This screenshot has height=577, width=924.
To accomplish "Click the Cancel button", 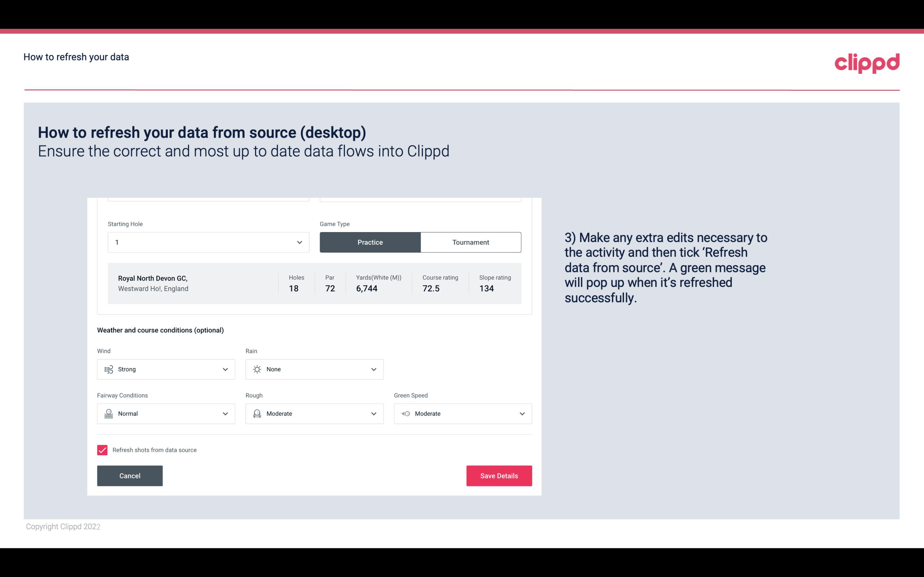I will pyautogui.click(x=130, y=475).
